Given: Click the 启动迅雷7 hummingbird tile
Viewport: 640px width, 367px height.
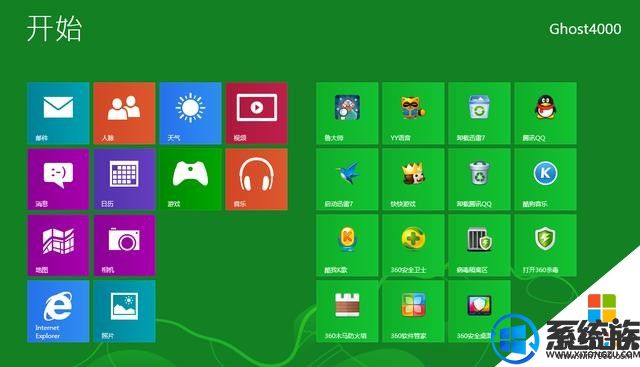Looking at the screenshot, I should coord(347,179).
